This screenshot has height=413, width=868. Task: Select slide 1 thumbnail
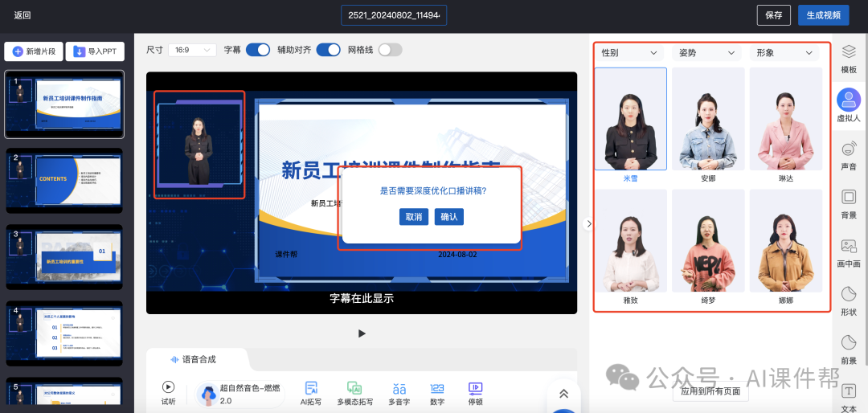65,104
